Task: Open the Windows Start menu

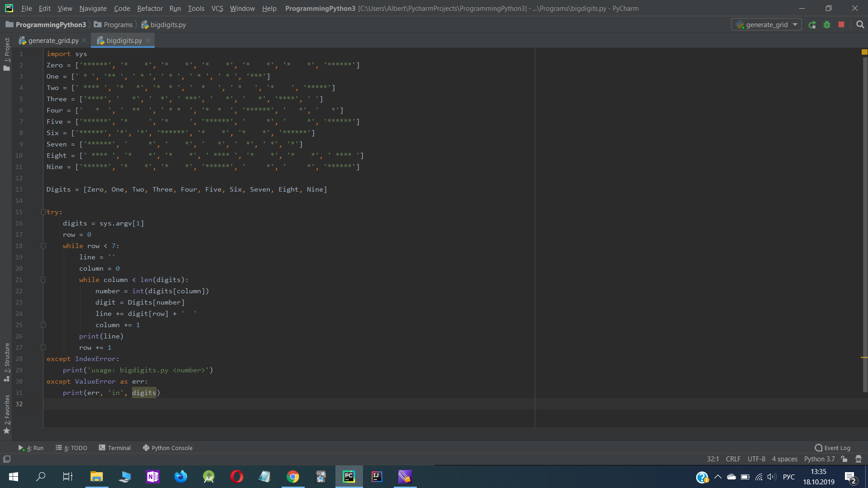Action: click(x=14, y=477)
